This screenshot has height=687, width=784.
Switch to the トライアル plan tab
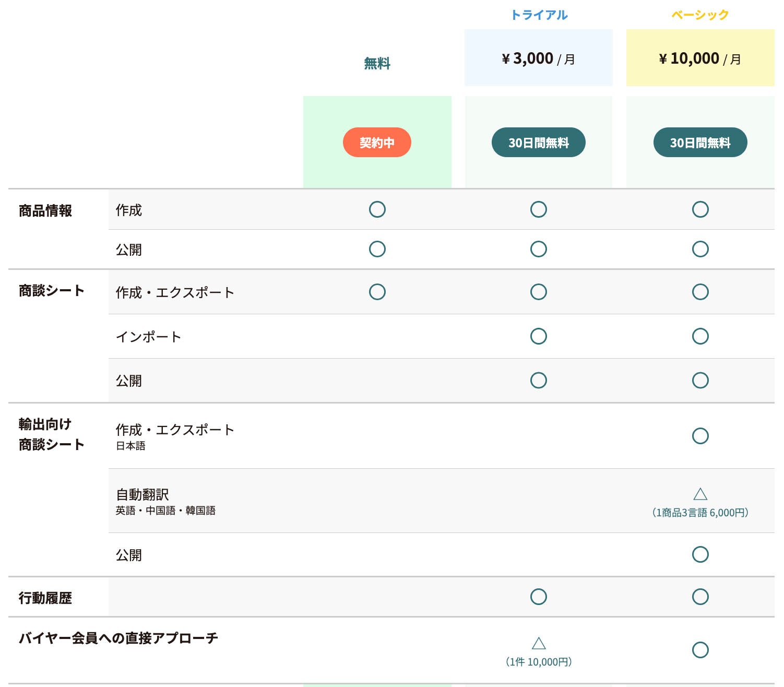coord(540,15)
